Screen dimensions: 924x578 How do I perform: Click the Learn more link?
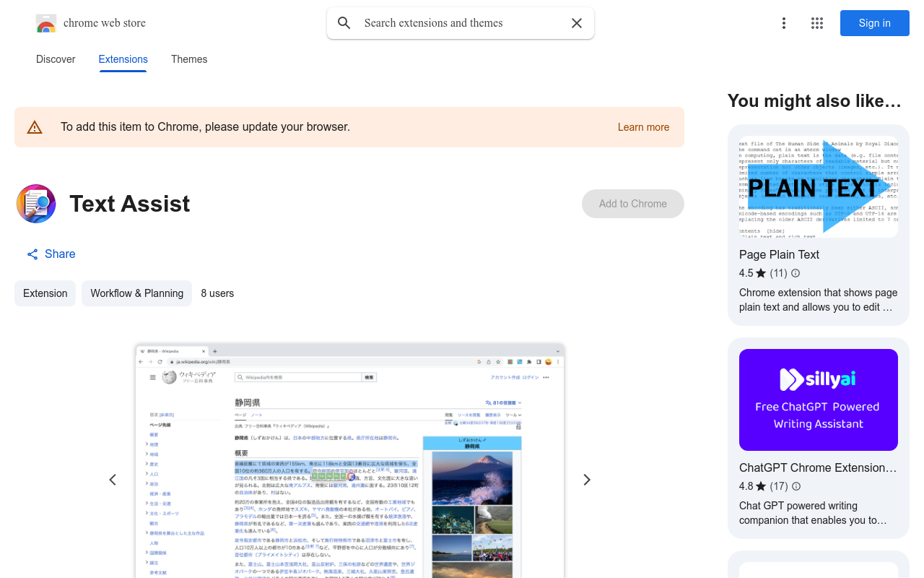(643, 127)
